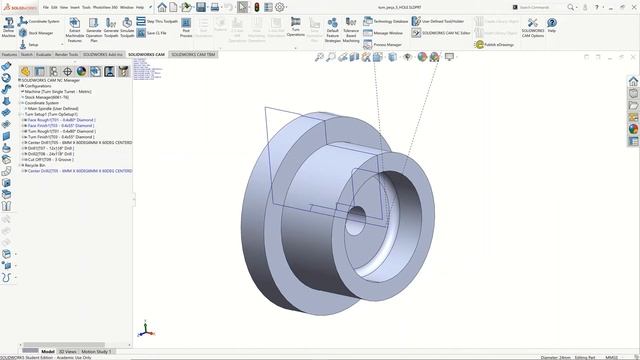640x360 pixels.
Task: Switch to SOLIDWORKS CAM TBM tab
Action: pos(193,54)
